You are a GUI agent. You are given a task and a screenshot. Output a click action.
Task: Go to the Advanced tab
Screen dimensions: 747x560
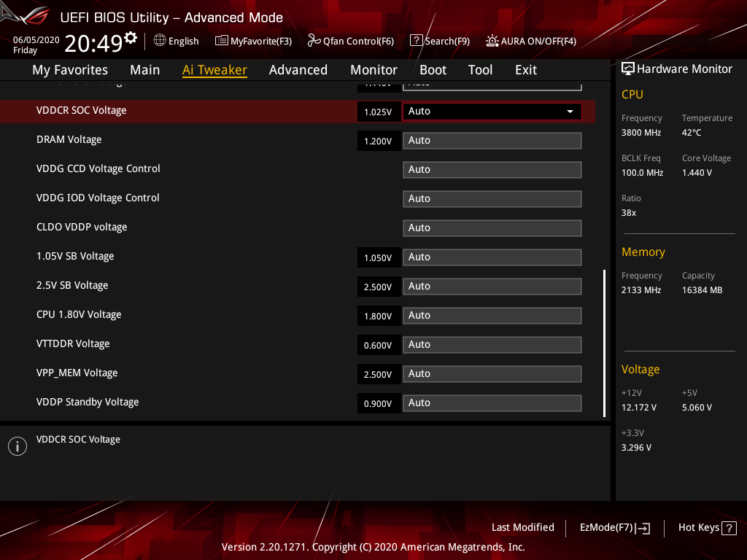coord(298,70)
